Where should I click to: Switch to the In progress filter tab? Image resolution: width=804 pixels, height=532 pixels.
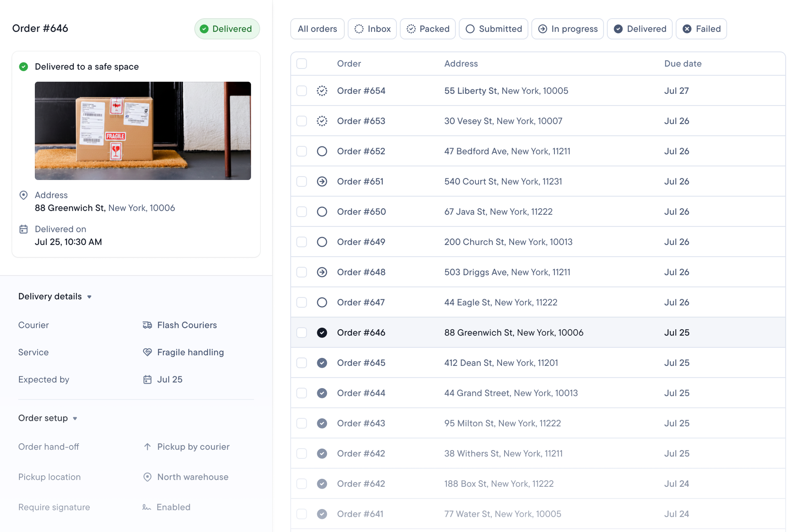(x=567, y=29)
